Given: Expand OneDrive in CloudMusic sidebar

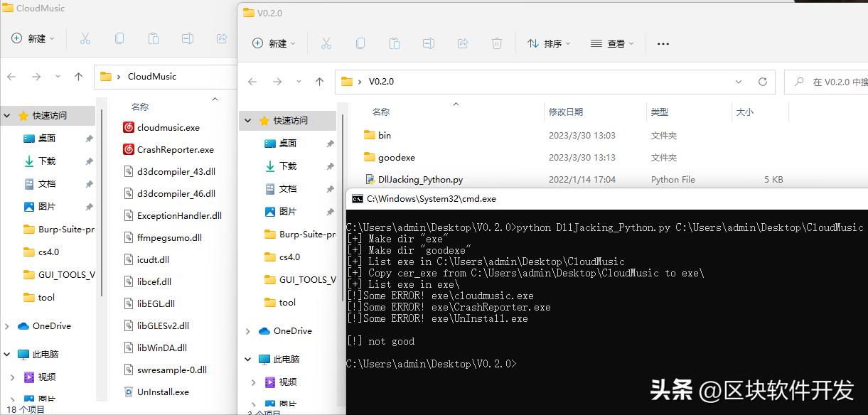Looking at the screenshot, I should coord(7,326).
